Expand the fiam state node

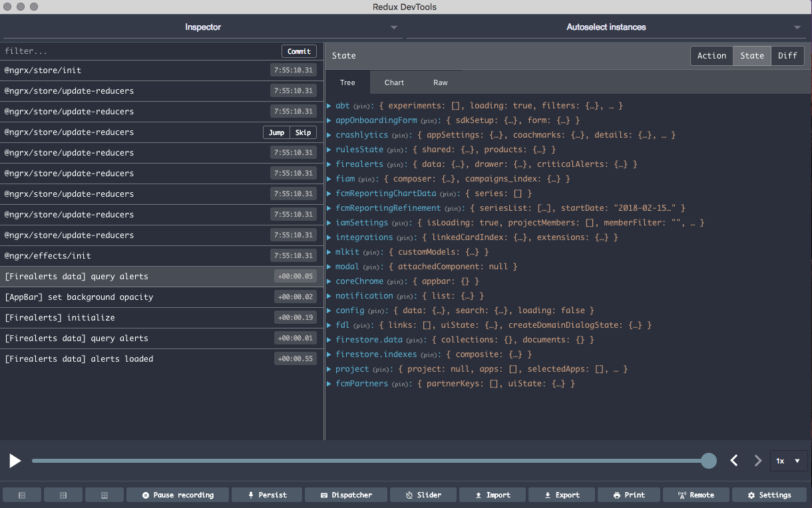pyautogui.click(x=329, y=179)
